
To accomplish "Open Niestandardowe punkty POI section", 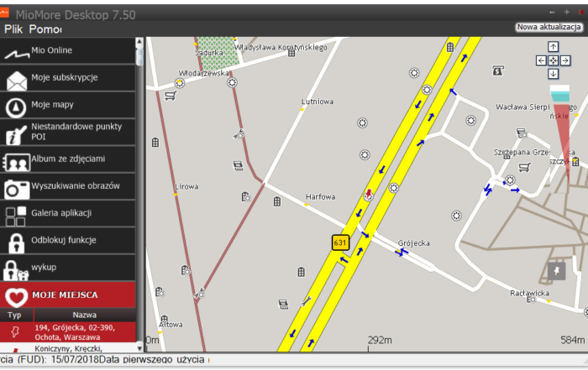I will pos(67,132).
